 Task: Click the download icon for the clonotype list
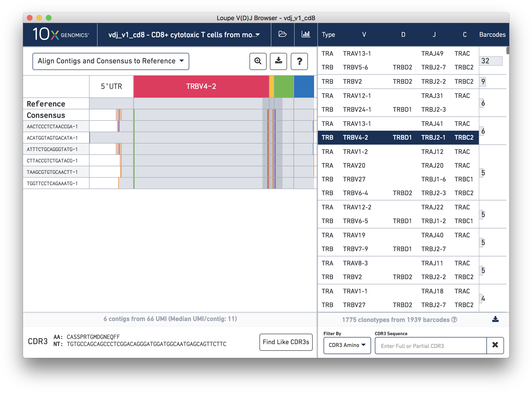(x=496, y=319)
